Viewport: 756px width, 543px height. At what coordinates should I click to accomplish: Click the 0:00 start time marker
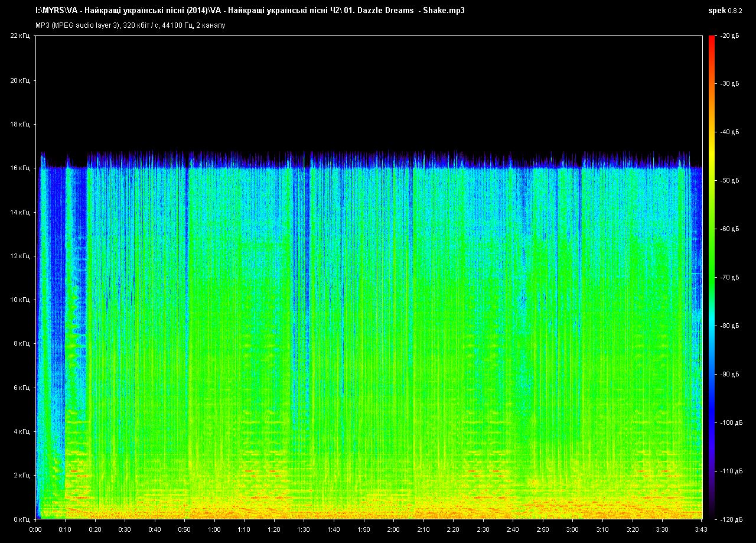click(x=35, y=529)
